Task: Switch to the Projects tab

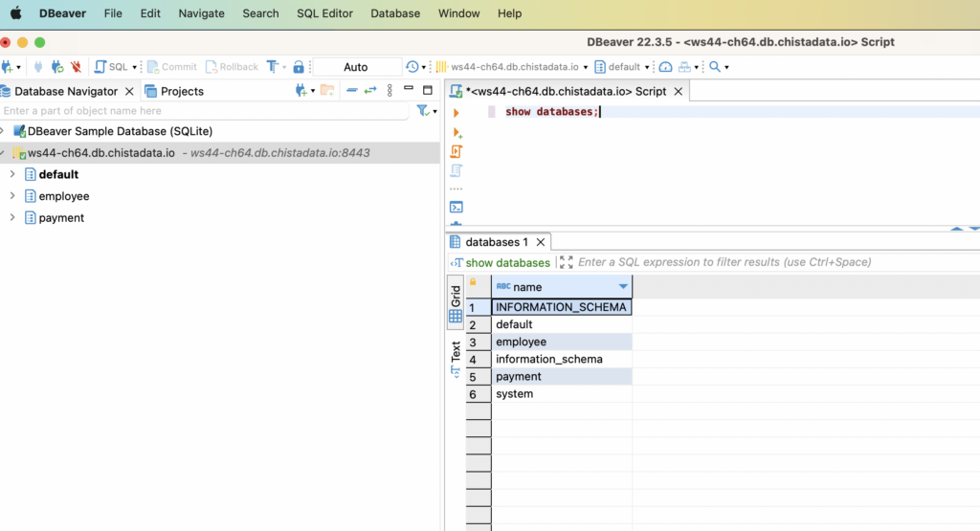Action: (x=174, y=91)
